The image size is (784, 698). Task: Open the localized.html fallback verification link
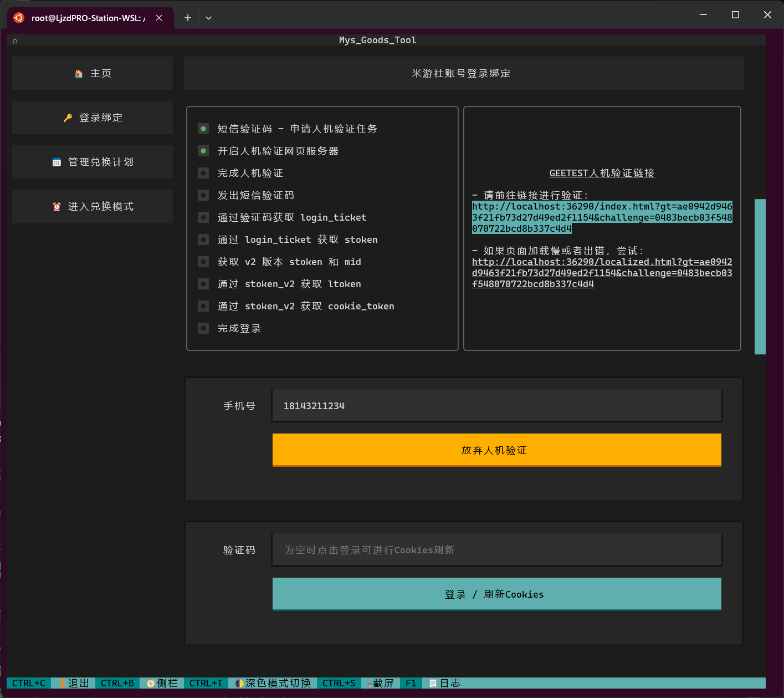click(x=601, y=273)
